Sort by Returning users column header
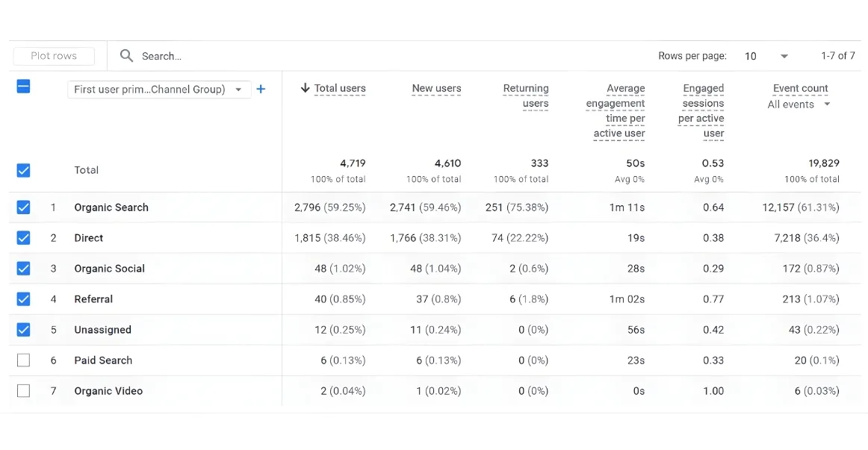Image resolution: width=868 pixels, height=450 pixels. tap(525, 96)
